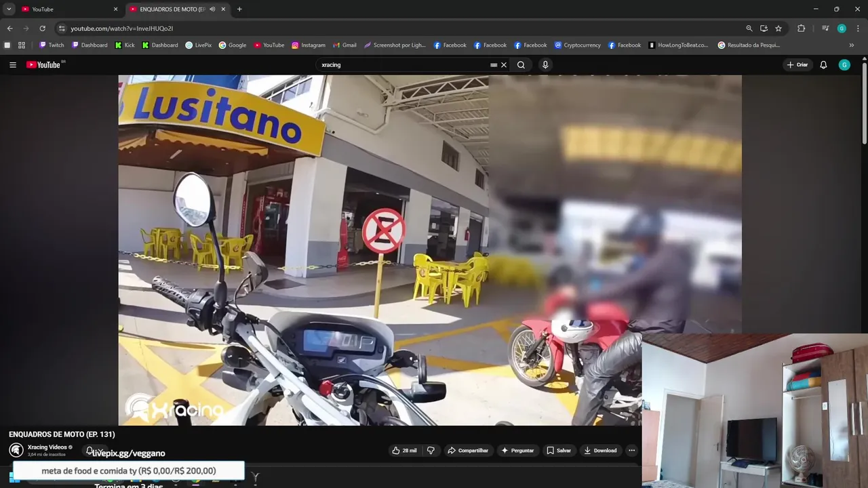Open the Criar create menu
The width and height of the screenshot is (868, 488).
point(797,65)
